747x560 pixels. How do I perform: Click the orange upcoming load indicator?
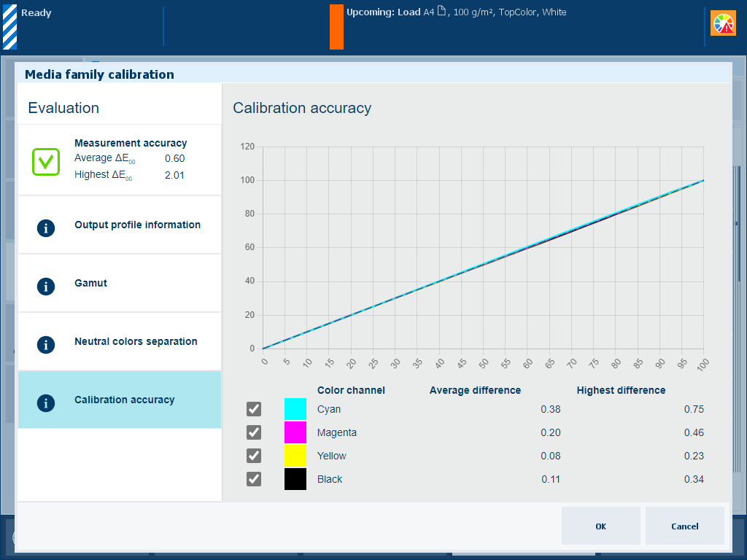[336, 27]
